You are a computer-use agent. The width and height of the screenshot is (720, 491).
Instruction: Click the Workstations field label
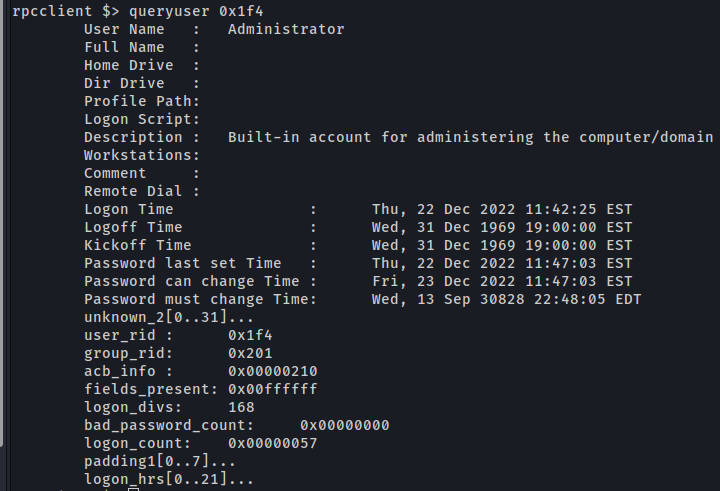click(142, 155)
